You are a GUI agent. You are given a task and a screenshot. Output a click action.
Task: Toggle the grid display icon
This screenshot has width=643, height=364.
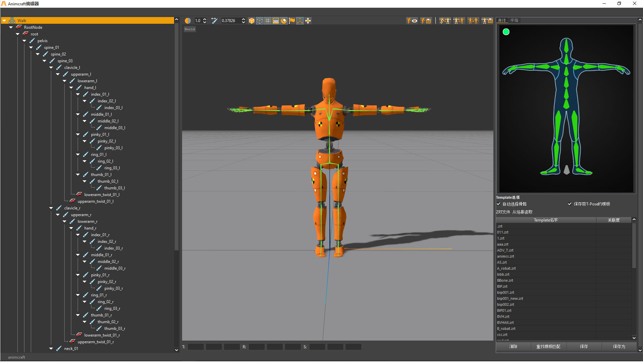tap(268, 21)
